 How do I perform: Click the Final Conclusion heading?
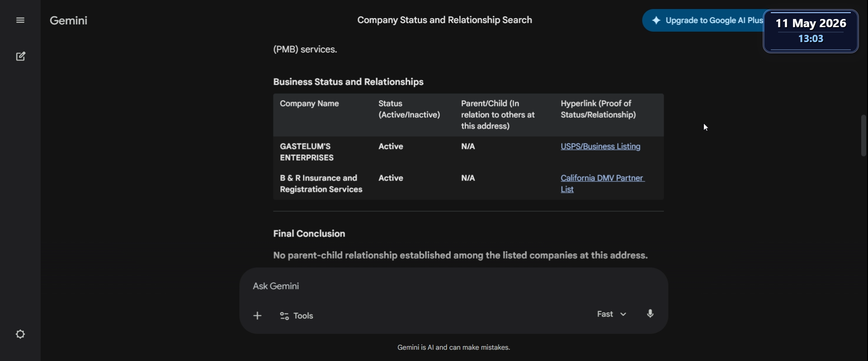pos(309,234)
